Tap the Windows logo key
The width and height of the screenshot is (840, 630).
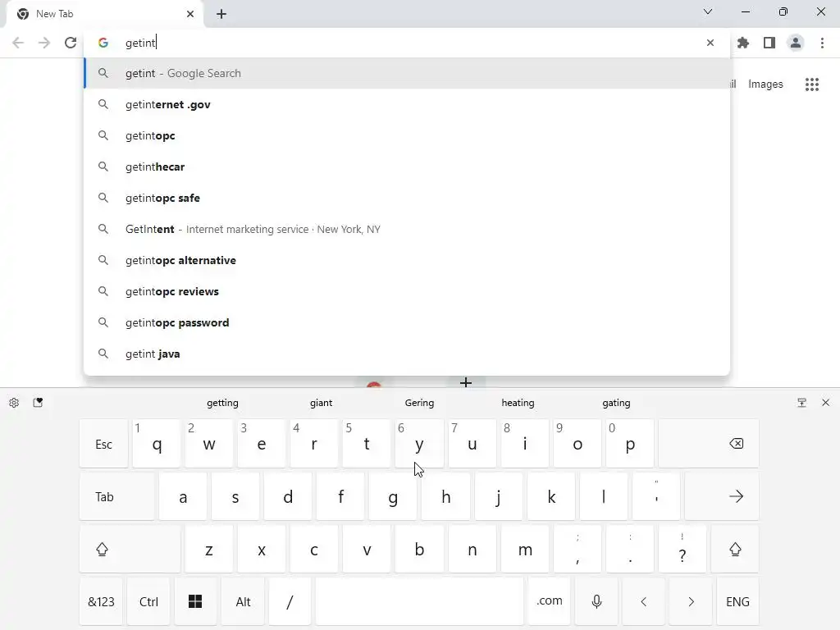tap(195, 601)
